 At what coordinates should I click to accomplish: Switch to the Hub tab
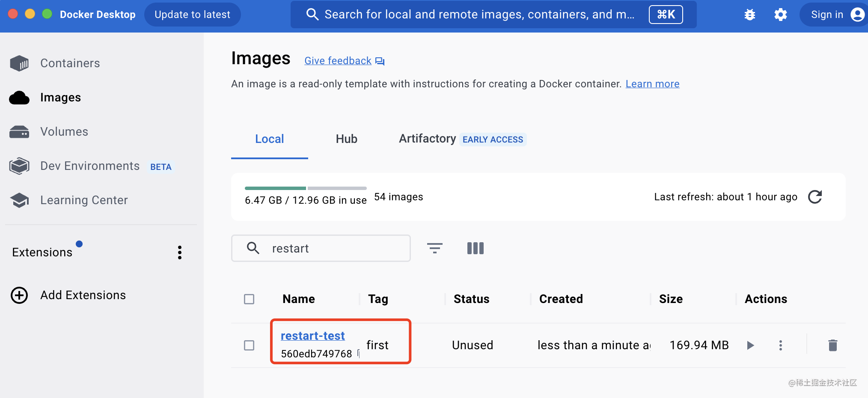pos(346,139)
